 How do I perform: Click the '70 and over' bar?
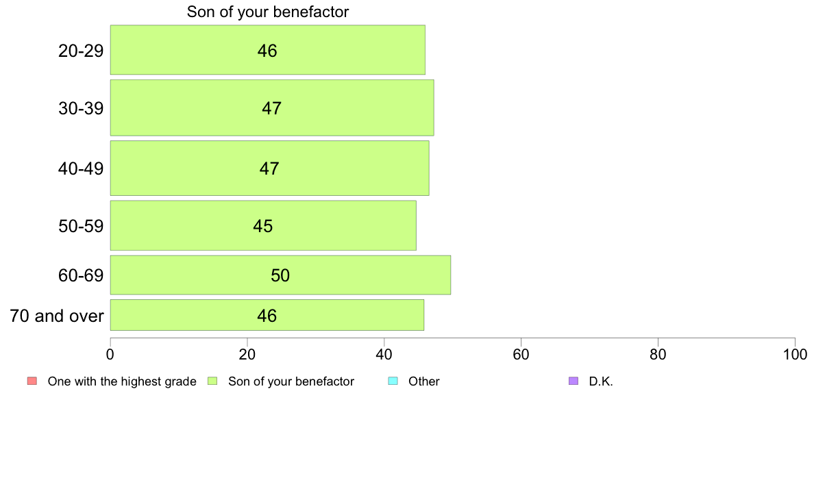[x=267, y=315]
